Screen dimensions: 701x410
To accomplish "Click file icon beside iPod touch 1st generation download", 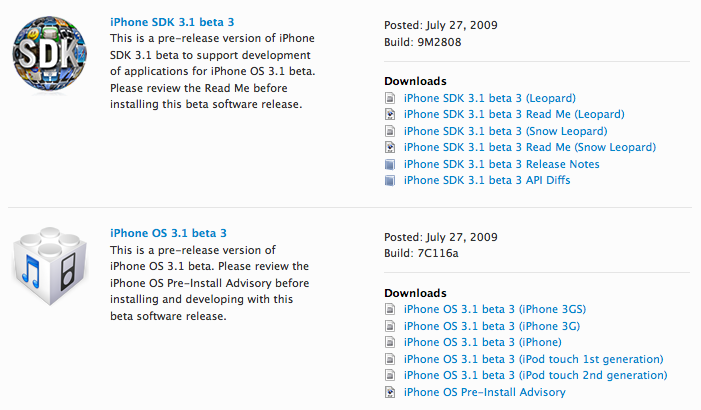I will (x=390, y=359).
